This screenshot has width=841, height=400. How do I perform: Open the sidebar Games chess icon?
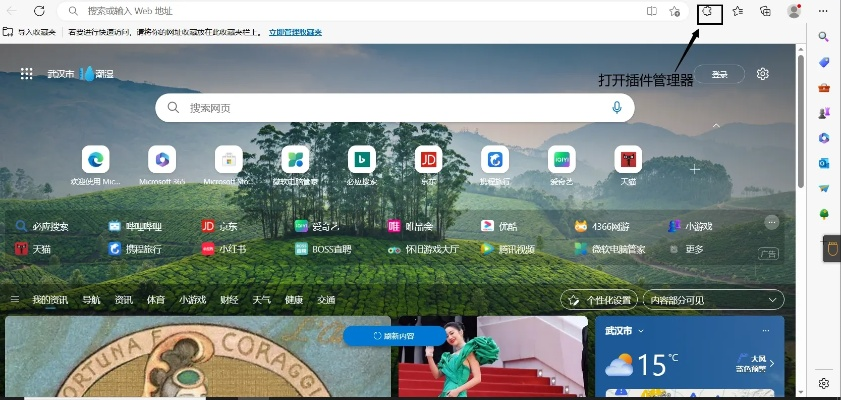tap(824, 113)
